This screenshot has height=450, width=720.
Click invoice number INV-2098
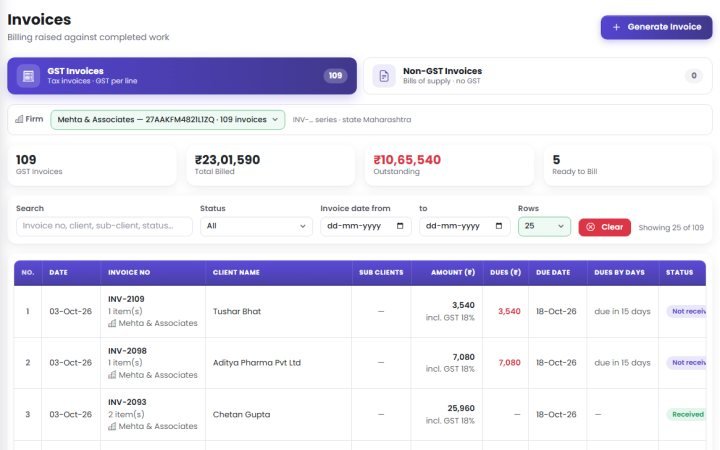(127, 351)
